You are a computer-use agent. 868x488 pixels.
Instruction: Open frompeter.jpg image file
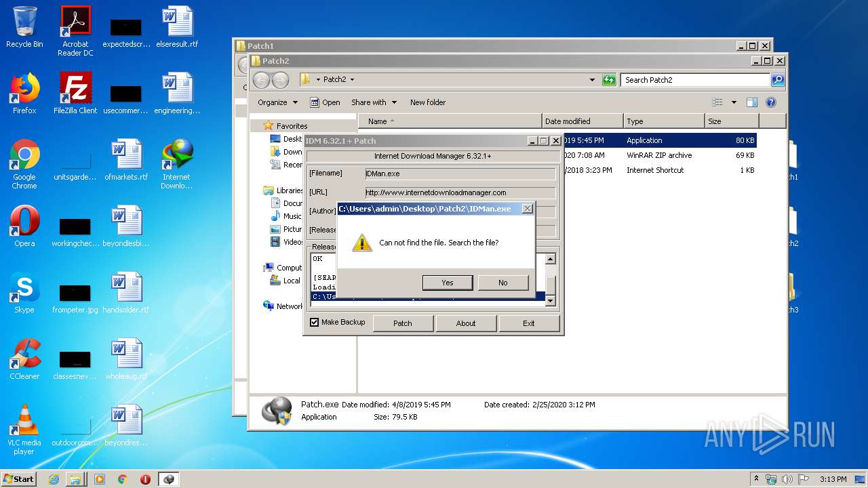coord(75,297)
